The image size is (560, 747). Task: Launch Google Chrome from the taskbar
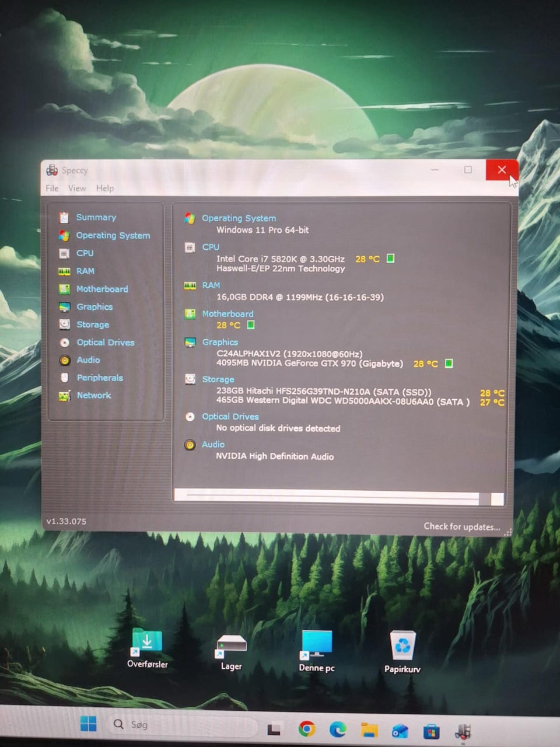pyautogui.click(x=307, y=729)
